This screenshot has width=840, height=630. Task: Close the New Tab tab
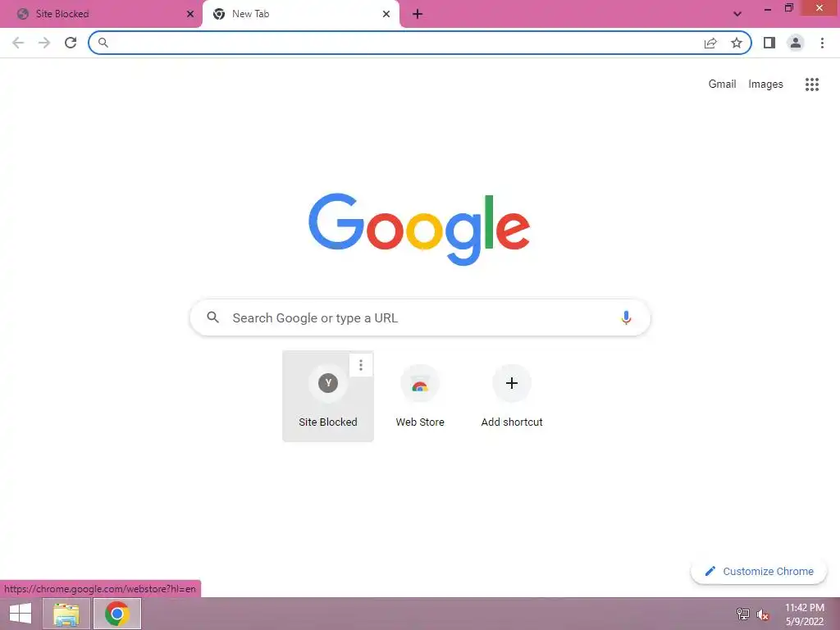point(386,14)
